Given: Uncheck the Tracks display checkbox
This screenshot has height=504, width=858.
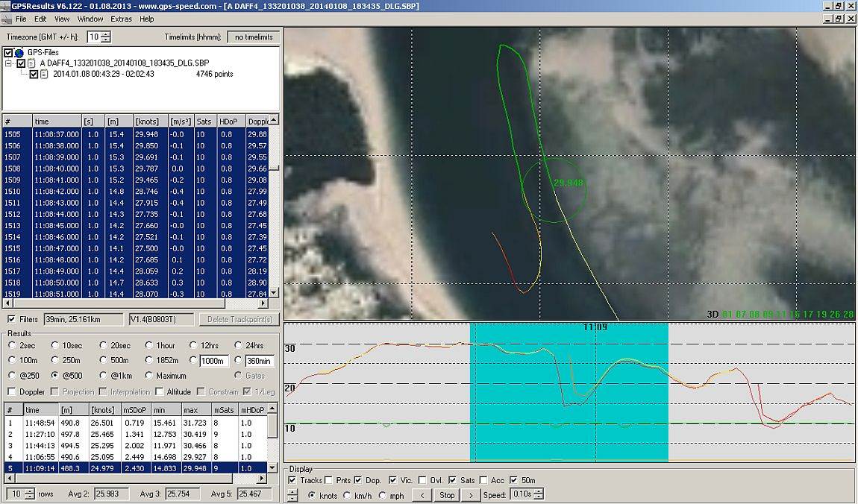Looking at the screenshot, I should (x=292, y=480).
